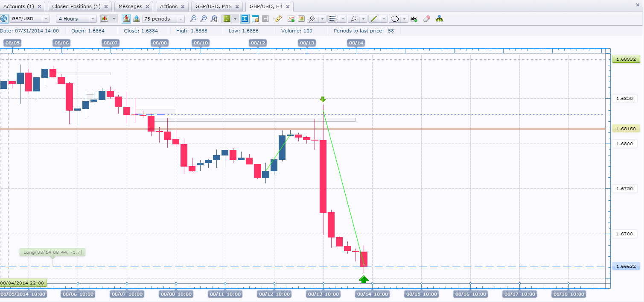Click the Periods to last price: -58 text
Viewport: 644px width, 302px height.
click(364, 31)
